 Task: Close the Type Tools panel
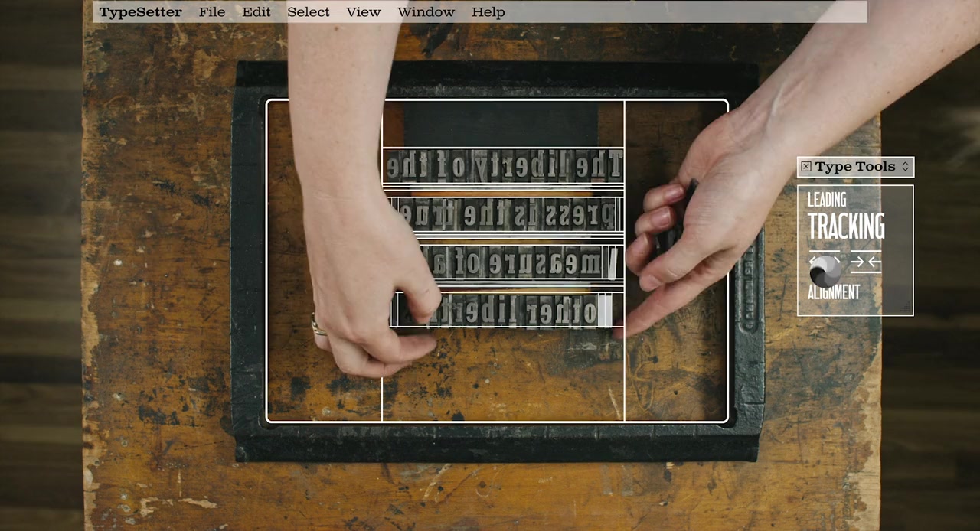click(805, 167)
